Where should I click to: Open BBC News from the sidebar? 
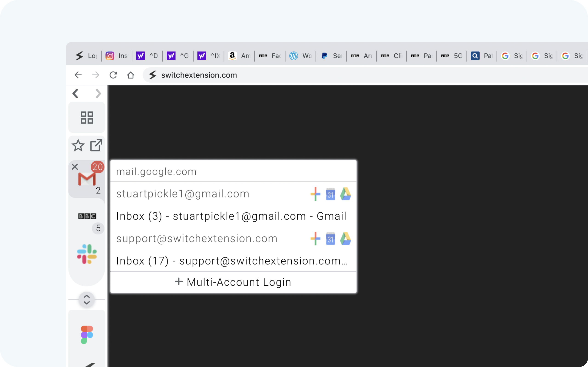tap(87, 216)
